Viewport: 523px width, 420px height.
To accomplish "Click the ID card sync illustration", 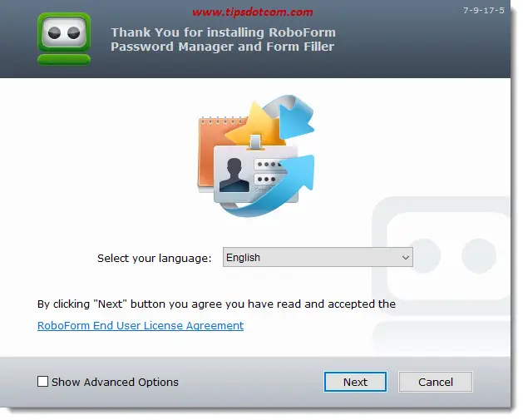I will (255, 156).
